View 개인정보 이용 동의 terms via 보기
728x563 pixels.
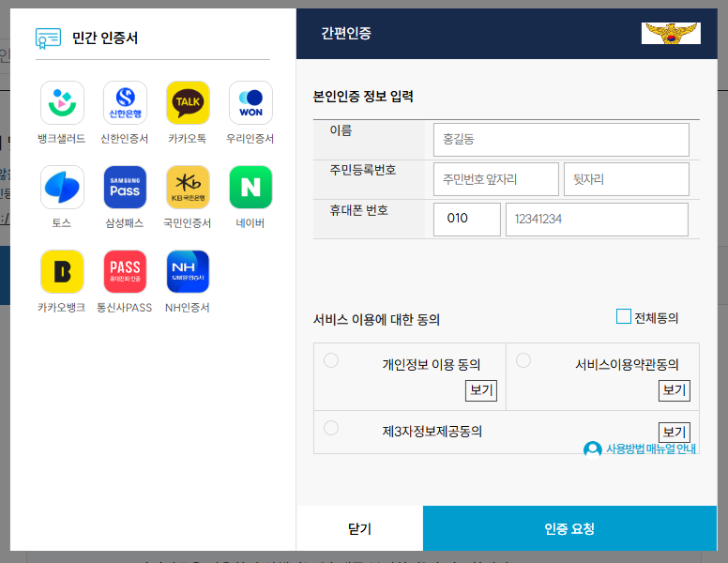[481, 390]
